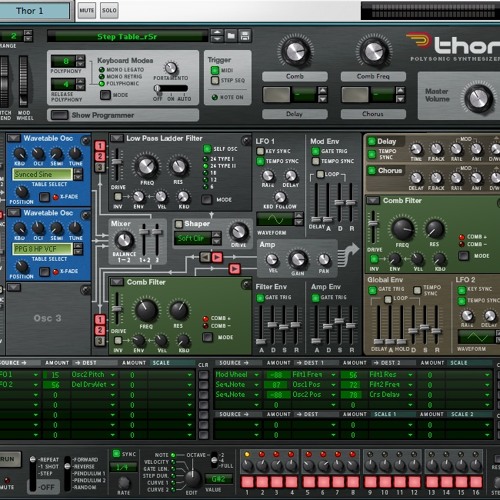Expand the second Wavetable Osc type menu

pos(14,212)
